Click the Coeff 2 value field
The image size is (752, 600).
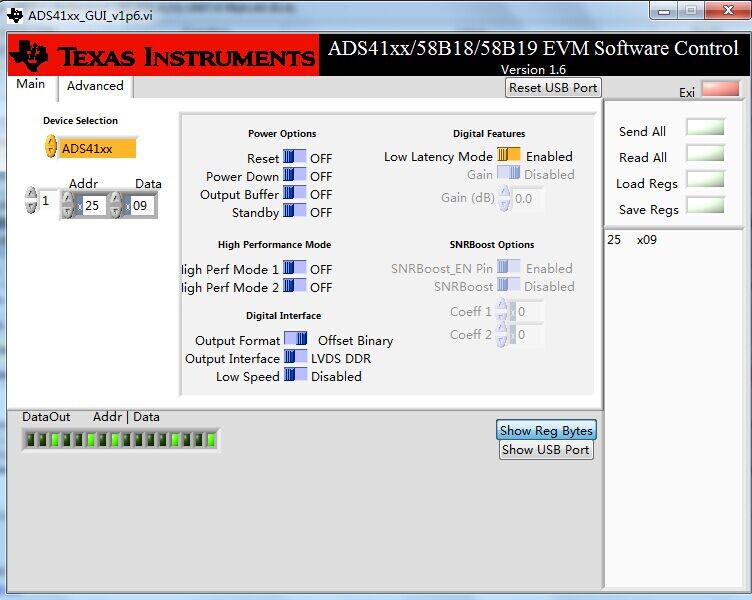(529, 335)
